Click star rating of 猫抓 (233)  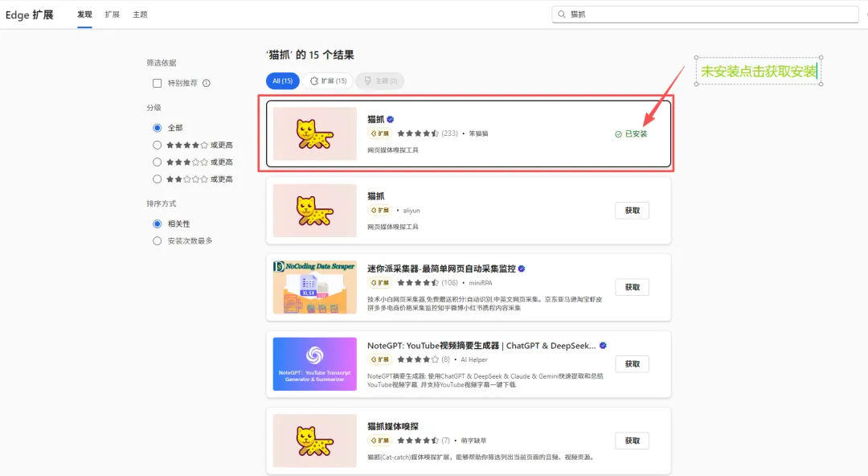pyautogui.click(x=418, y=133)
